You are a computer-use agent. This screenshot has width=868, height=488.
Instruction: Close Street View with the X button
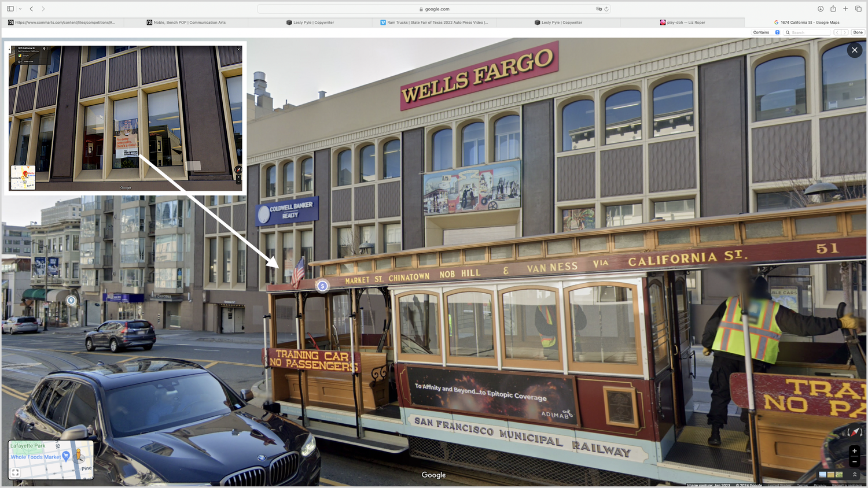(855, 50)
